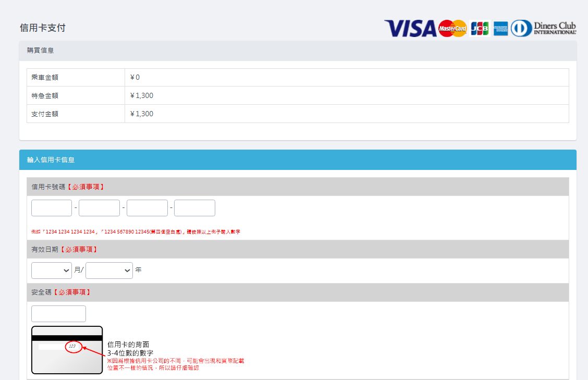
Task: Focus the third card number field
Action: (x=147, y=208)
